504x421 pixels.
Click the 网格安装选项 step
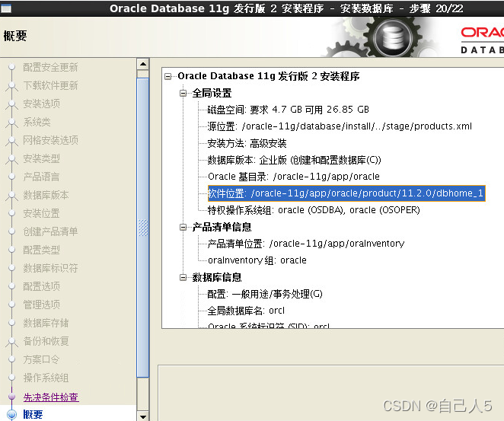pyautogui.click(x=50, y=140)
